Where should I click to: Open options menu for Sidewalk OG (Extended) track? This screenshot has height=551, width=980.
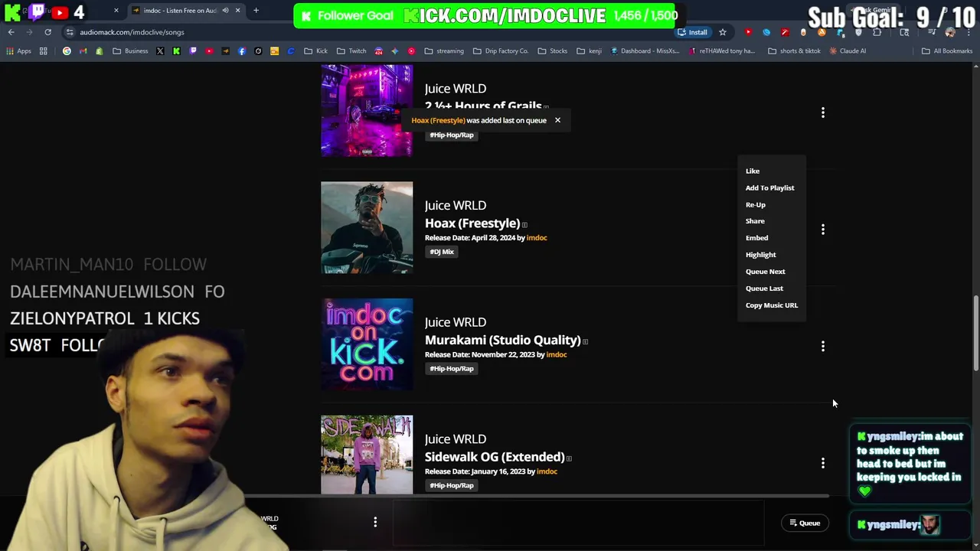tap(823, 463)
